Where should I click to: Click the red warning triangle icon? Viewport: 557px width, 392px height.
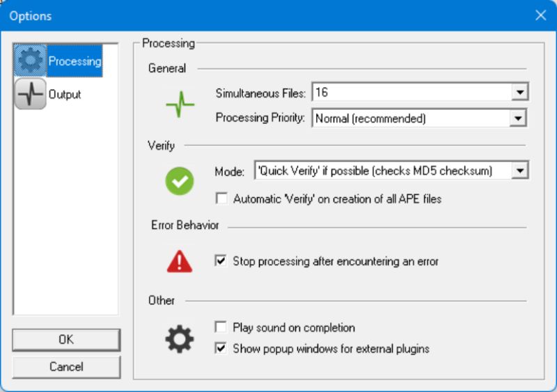click(x=180, y=261)
